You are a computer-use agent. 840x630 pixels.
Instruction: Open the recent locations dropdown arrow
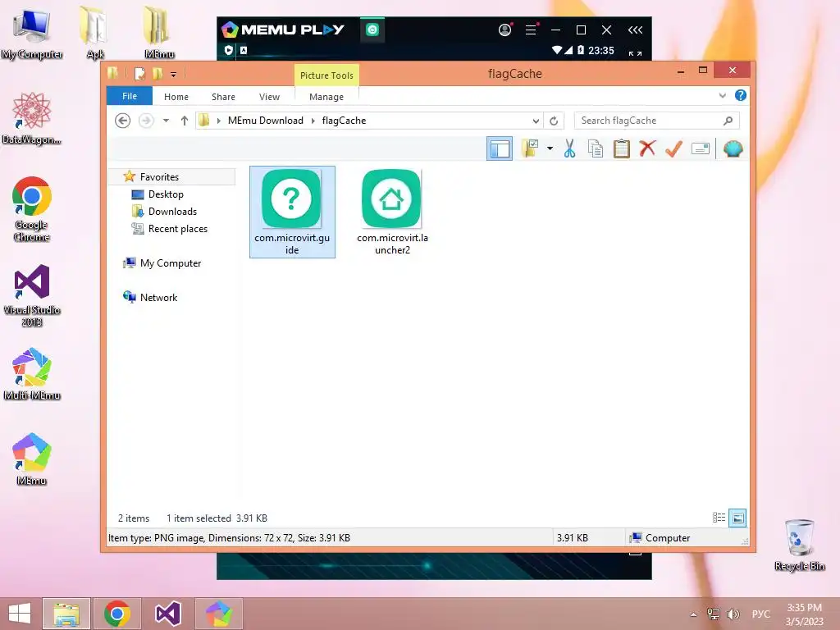point(166,121)
